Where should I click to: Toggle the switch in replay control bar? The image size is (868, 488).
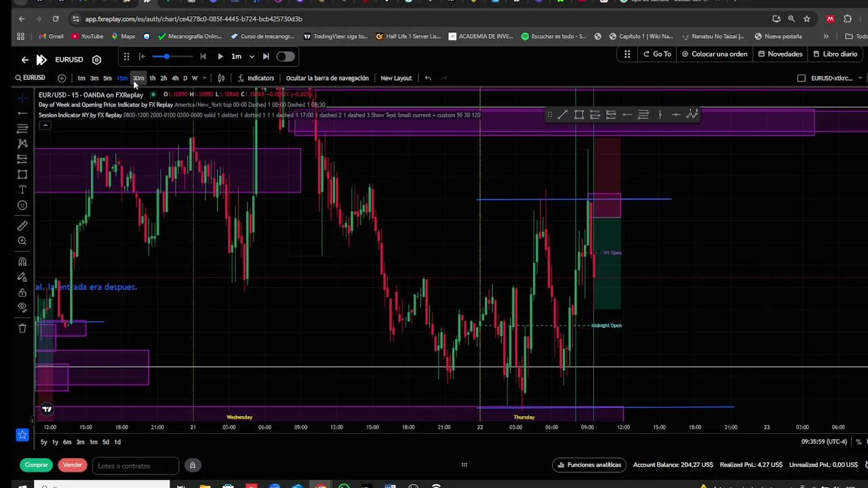[x=285, y=57]
